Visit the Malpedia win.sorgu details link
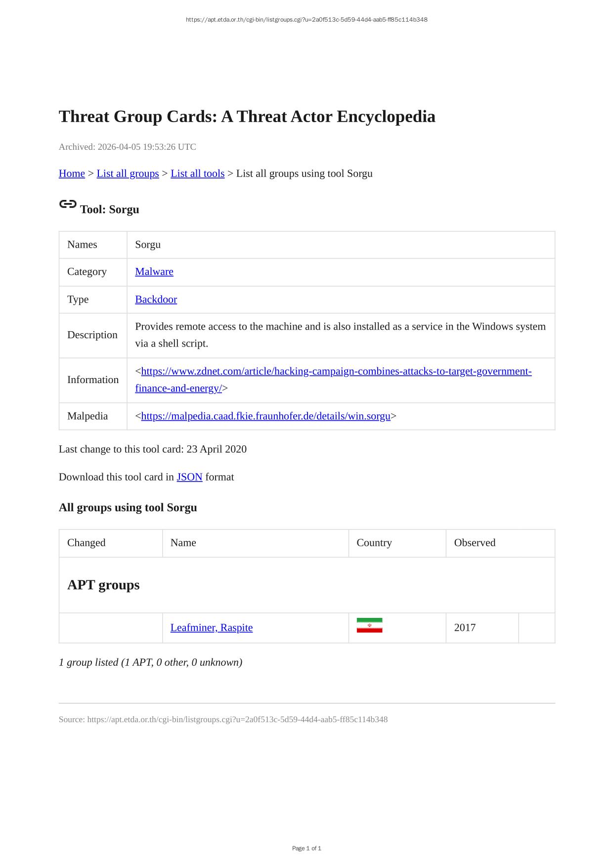This screenshot has height=868, width=614. [265, 416]
